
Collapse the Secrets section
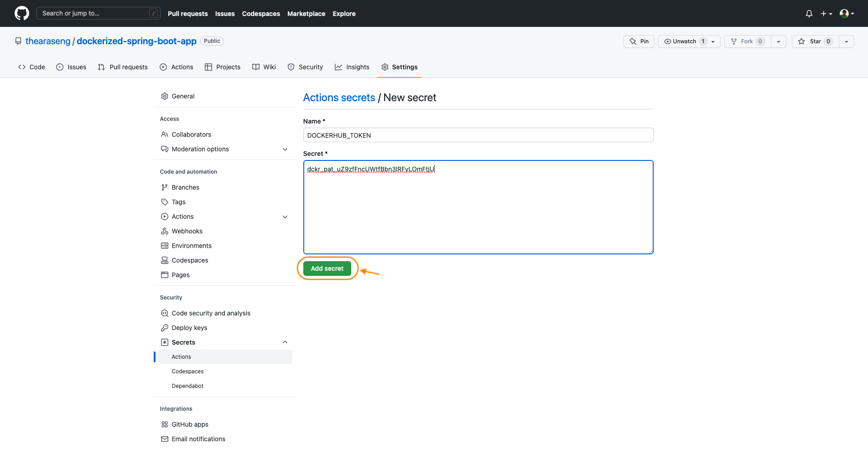pos(225,342)
